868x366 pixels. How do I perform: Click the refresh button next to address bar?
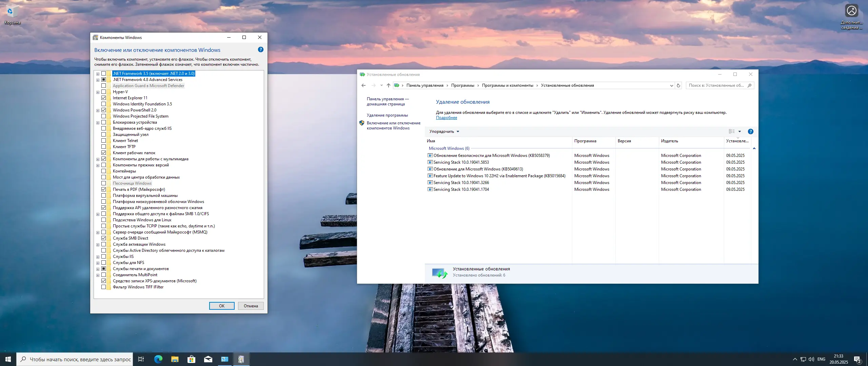[x=678, y=85]
